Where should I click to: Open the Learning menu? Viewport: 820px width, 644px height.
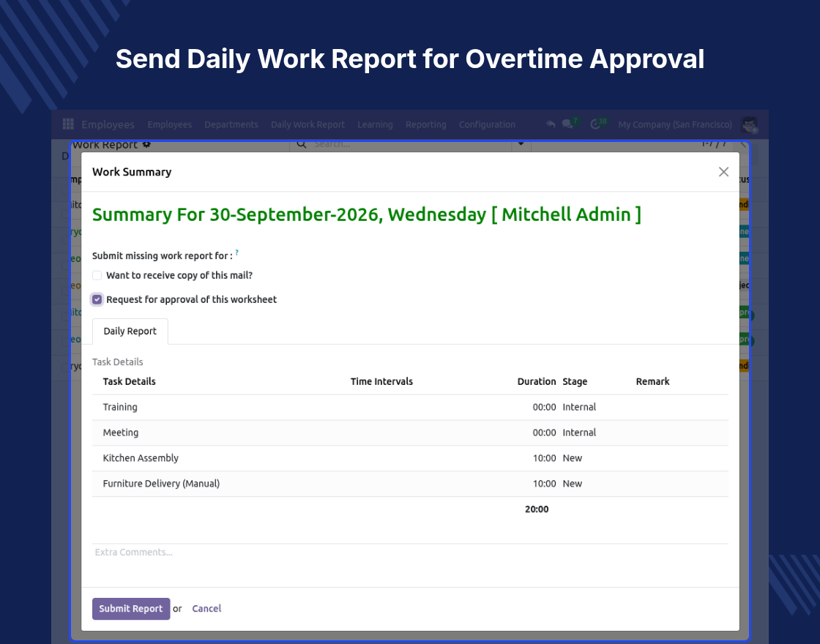coord(375,124)
